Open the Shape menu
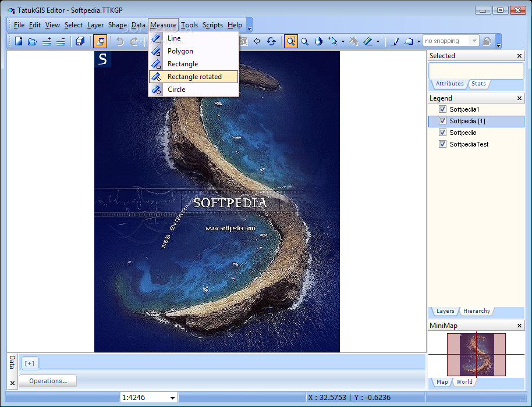532x407 pixels. click(x=118, y=25)
